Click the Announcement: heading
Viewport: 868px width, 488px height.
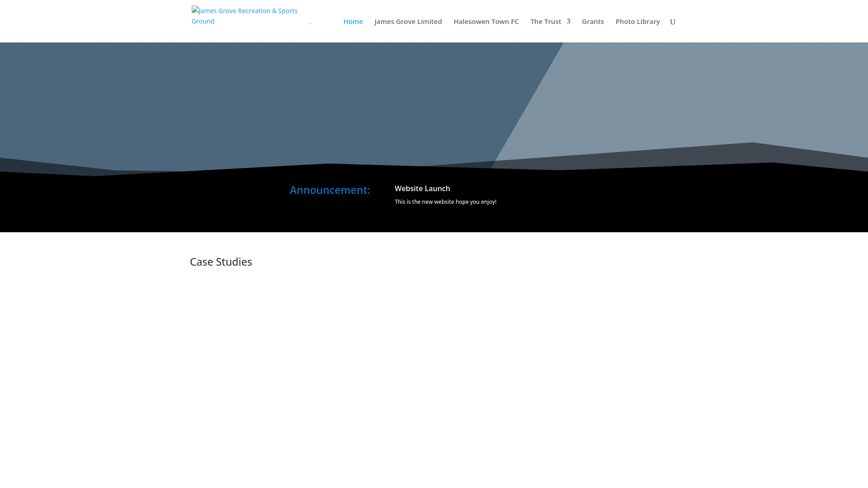pyautogui.click(x=330, y=190)
